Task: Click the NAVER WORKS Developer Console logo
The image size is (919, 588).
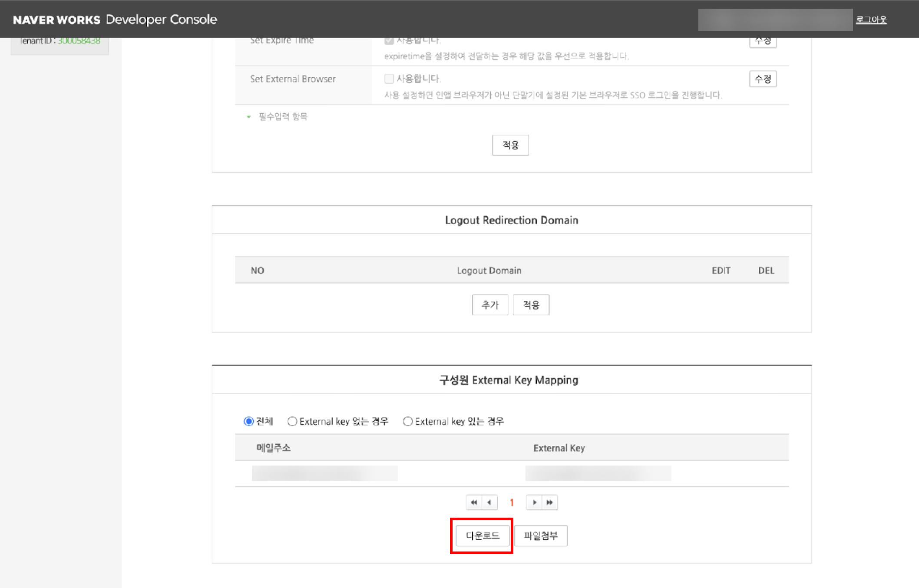Action: pos(115,20)
